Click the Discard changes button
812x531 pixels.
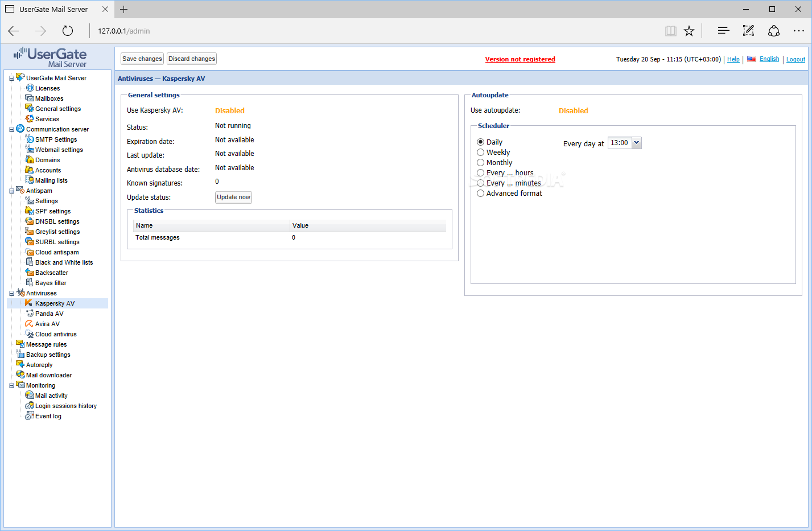tap(192, 59)
